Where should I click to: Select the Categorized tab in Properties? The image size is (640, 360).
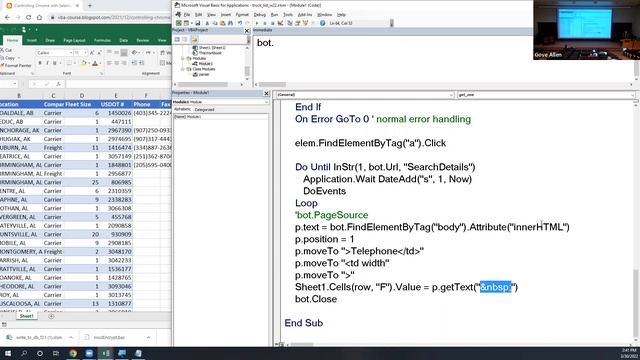coord(204,109)
